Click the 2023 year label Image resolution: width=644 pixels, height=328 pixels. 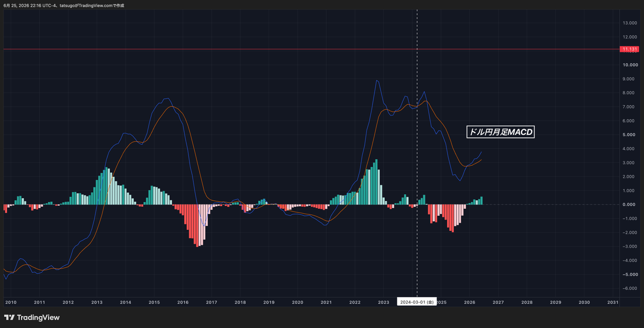[384, 302]
